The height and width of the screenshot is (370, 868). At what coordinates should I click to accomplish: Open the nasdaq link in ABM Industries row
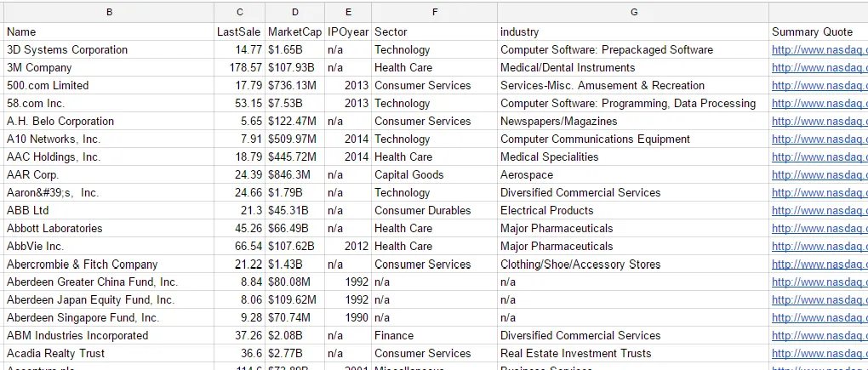(819, 336)
